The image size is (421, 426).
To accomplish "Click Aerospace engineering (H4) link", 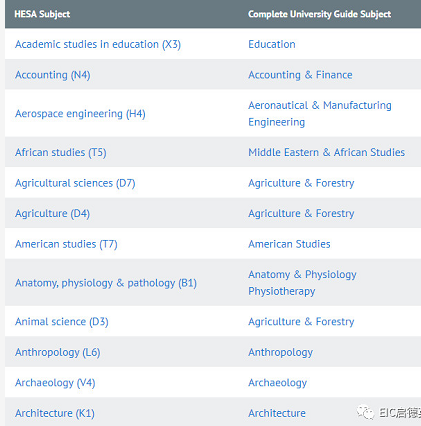I will pyautogui.click(x=80, y=114).
